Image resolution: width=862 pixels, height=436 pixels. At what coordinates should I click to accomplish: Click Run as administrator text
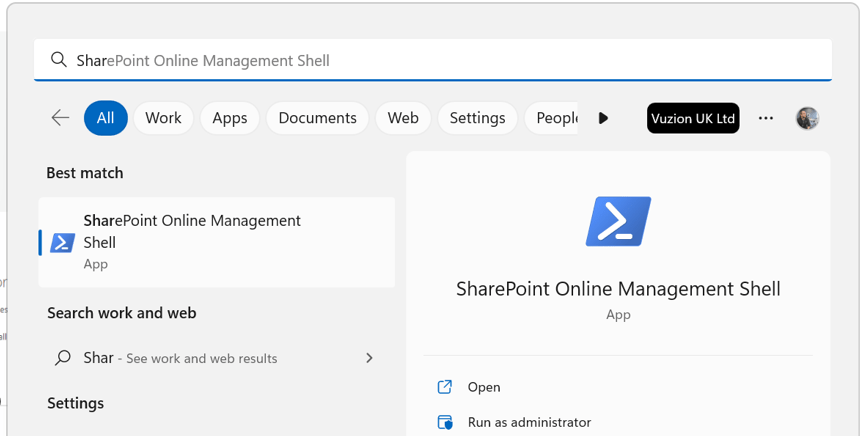pos(529,422)
